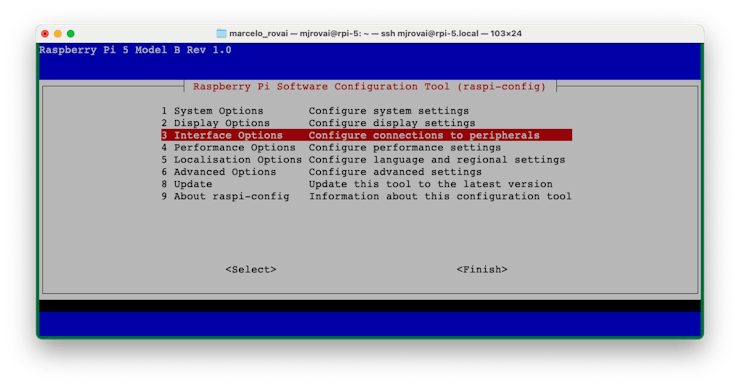
Task: Select System Options menu entry
Action: (366, 111)
